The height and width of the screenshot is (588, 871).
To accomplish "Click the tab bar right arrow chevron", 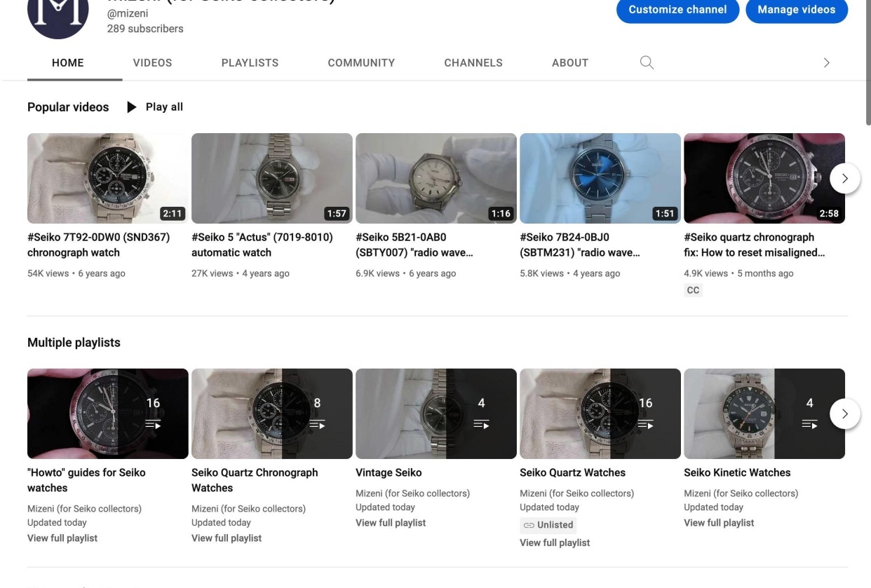I will click(826, 62).
